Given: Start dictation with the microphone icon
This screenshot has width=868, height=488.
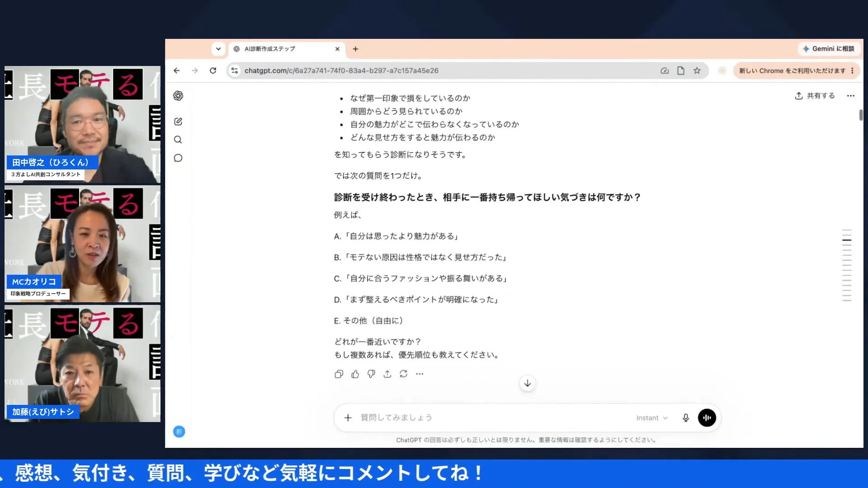Looking at the screenshot, I should pyautogui.click(x=686, y=418).
